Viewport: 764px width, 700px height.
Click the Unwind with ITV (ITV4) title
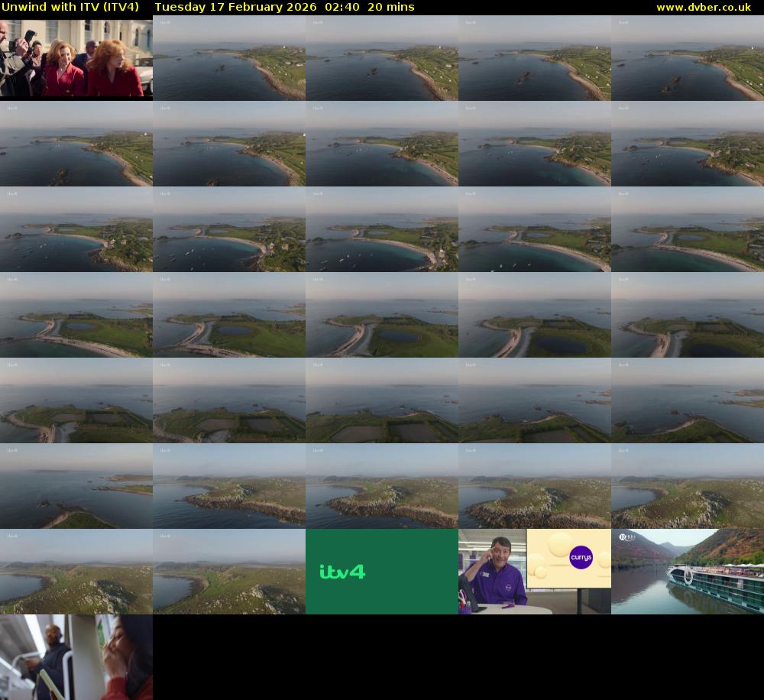click(x=70, y=8)
